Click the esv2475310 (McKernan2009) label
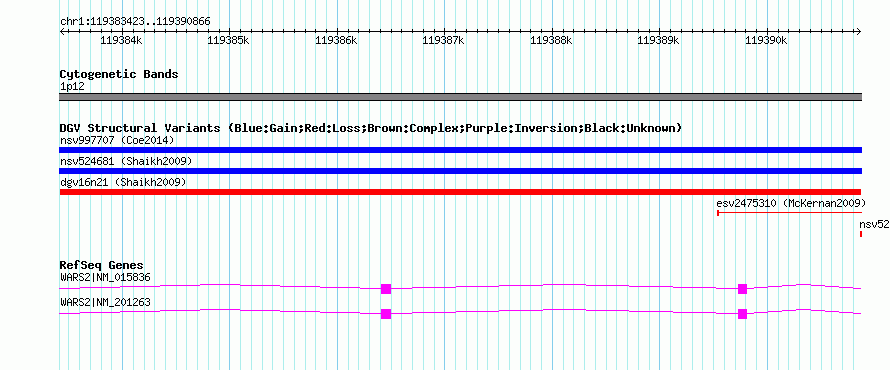 tap(791, 203)
